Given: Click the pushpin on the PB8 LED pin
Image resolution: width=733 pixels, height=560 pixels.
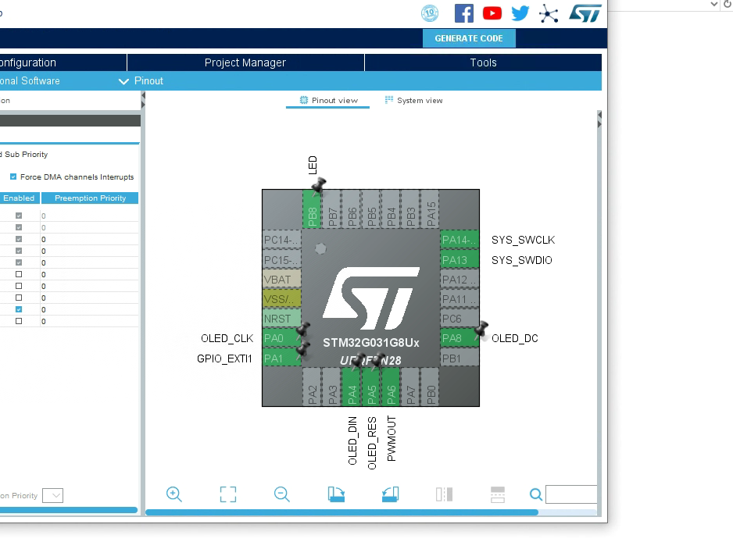Looking at the screenshot, I should click(318, 185).
